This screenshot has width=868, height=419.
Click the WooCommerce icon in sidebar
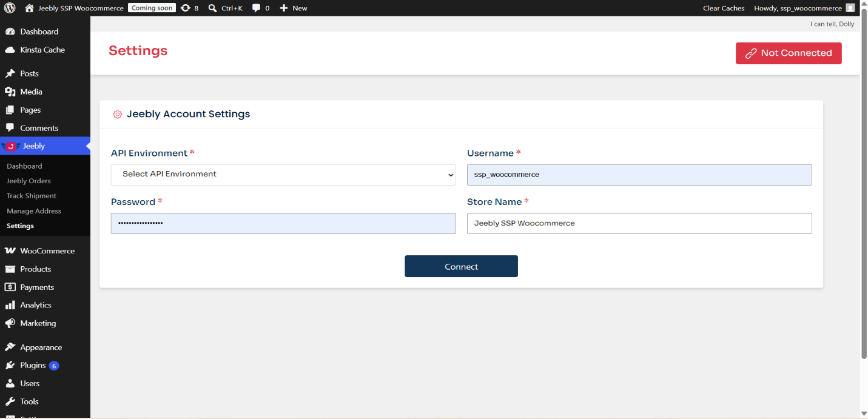[x=10, y=250]
